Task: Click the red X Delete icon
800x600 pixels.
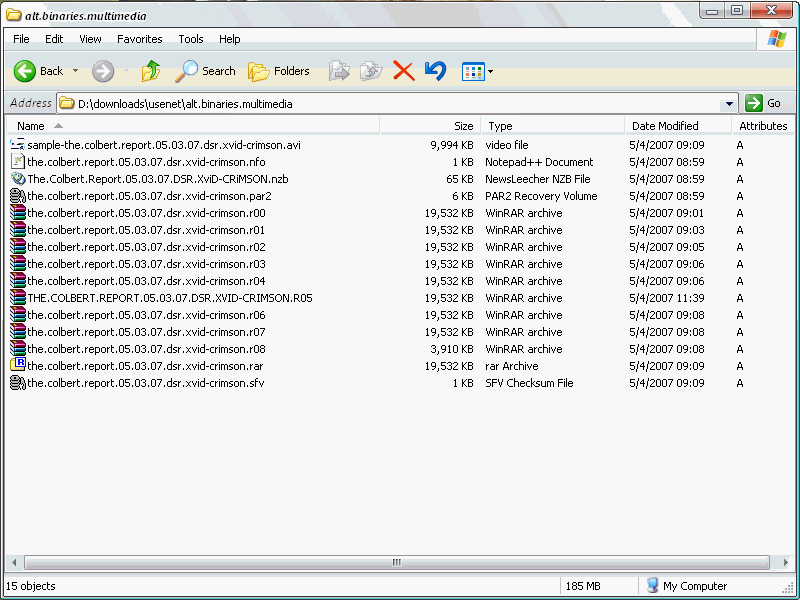Action: [x=404, y=71]
